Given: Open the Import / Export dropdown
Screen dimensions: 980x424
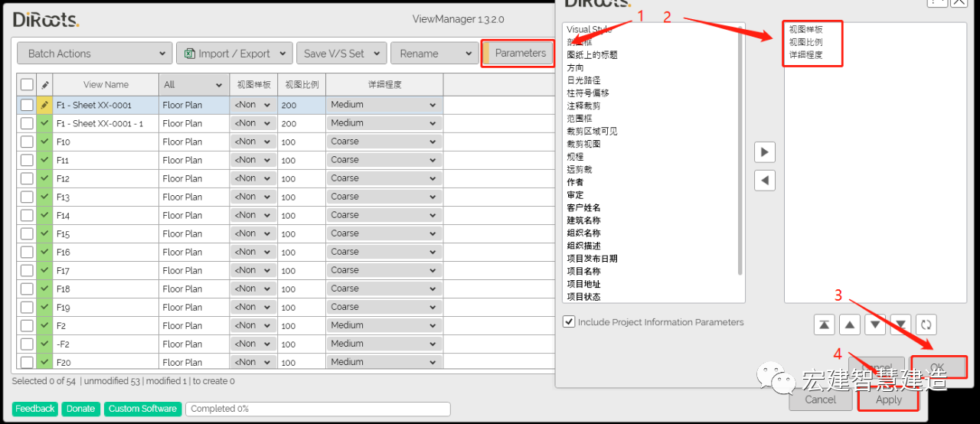Looking at the screenshot, I should pos(234,54).
